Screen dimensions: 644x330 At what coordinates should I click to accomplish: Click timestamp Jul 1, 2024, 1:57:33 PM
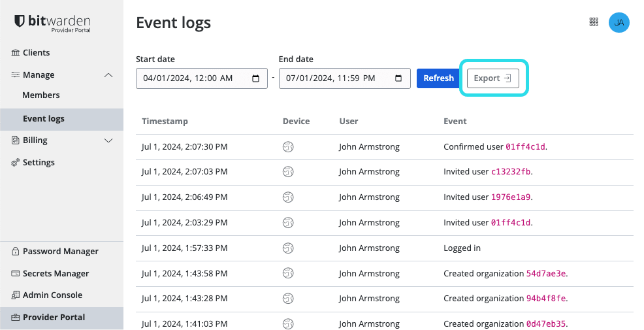coord(184,248)
